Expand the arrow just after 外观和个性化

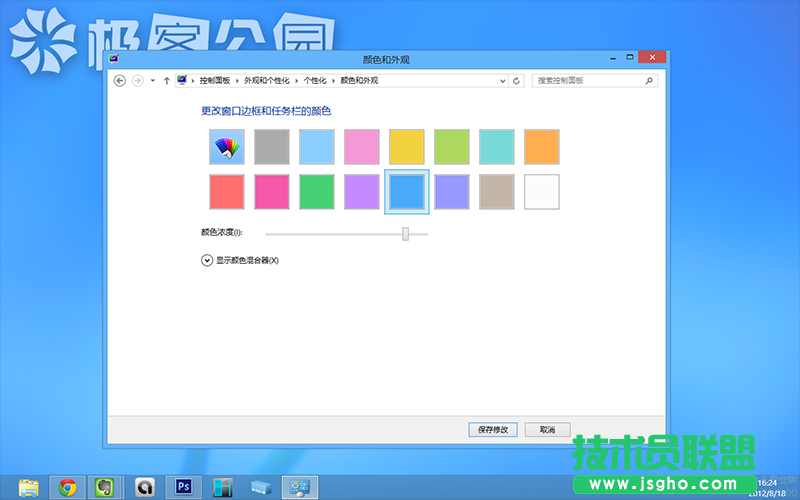pos(296,81)
